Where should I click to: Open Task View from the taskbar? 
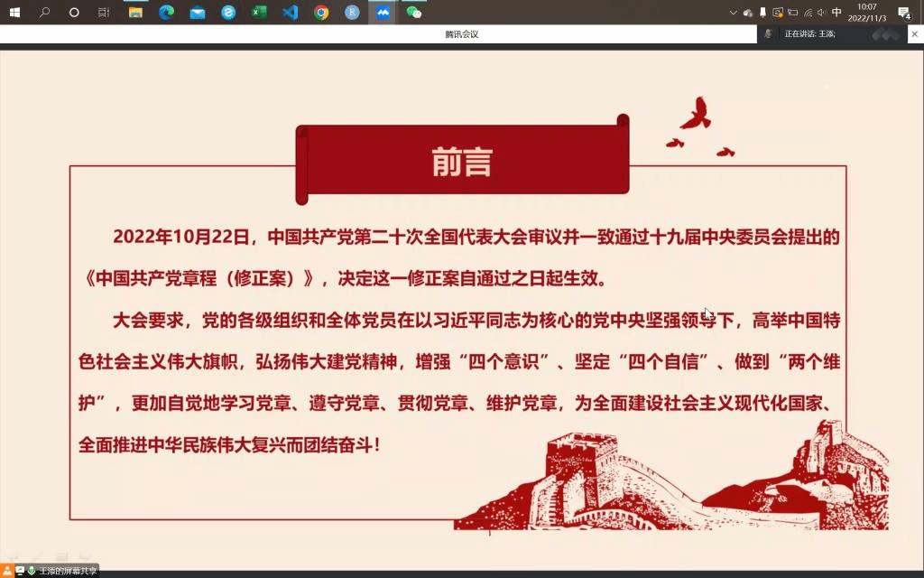pos(104,13)
